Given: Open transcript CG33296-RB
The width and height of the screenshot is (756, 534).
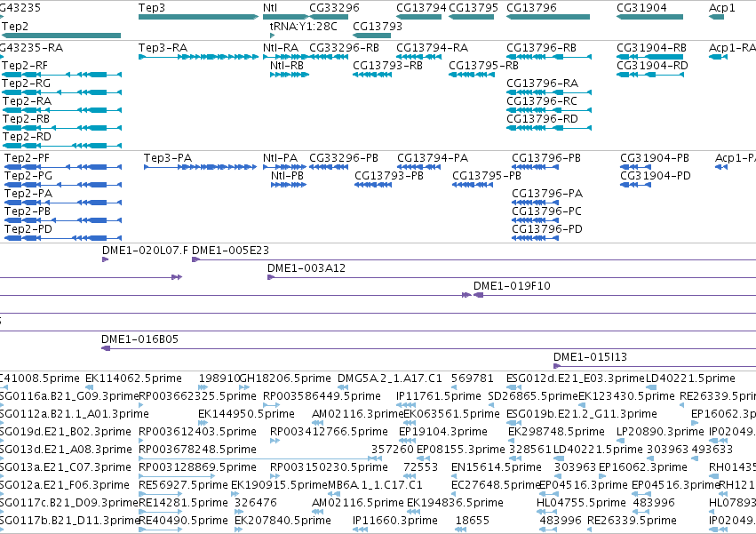Looking at the screenshot, I should click(329, 57).
